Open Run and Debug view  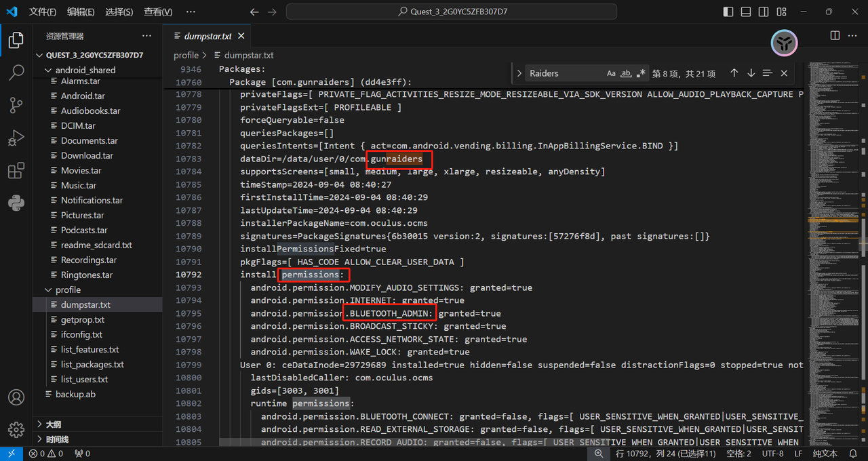click(x=16, y=138)
